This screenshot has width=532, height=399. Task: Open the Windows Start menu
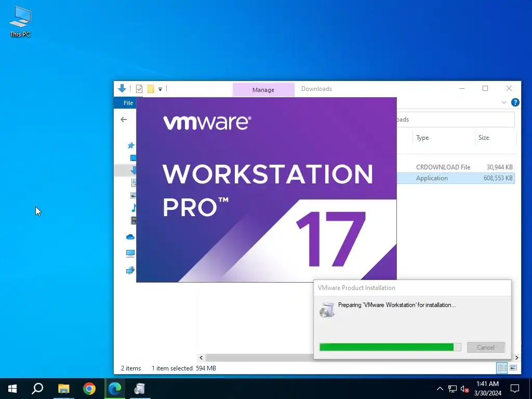(12, 389)
